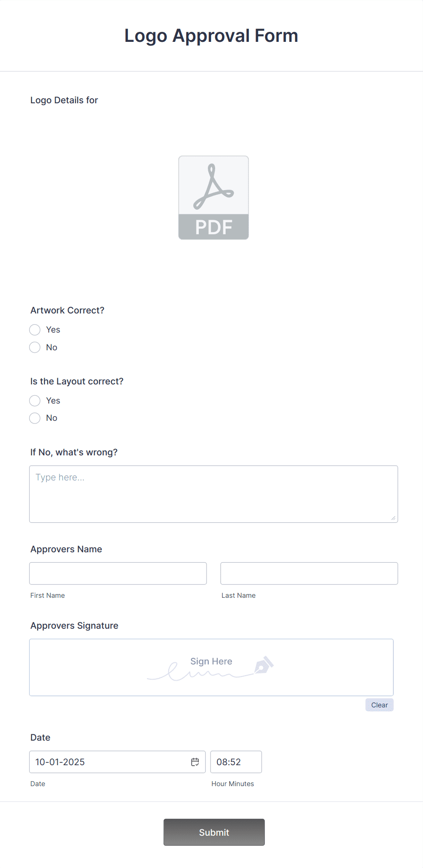Click the textarea resize handle
Image resolution: width=423 pixels, height=868 pixels.
coord(393,517)
